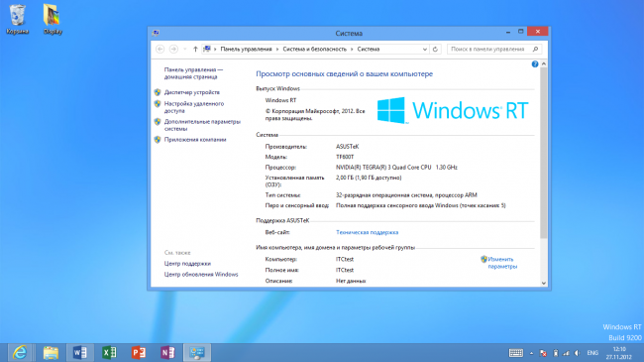This screenshot has width=644, height=362.
Task: Navigate to Панель управления breadcrumb
Action: pos(246,49)
